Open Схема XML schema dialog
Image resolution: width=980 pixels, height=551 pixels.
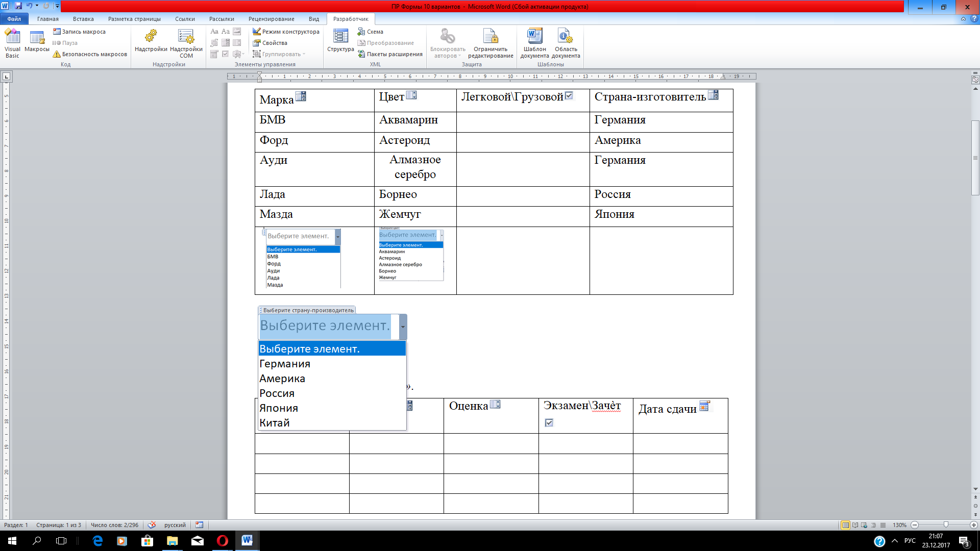[x=371, y=32]
